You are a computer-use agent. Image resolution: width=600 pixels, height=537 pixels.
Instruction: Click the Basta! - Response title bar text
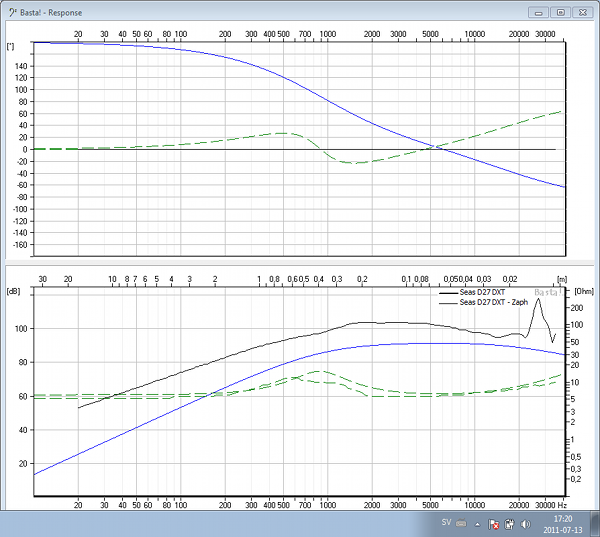pos(52,13)
